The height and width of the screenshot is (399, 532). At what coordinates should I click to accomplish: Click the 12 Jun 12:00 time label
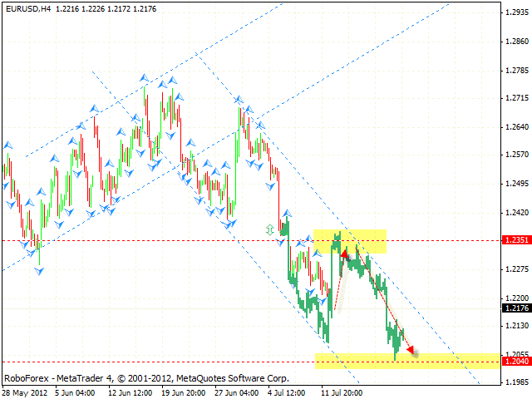click(130, 393)
